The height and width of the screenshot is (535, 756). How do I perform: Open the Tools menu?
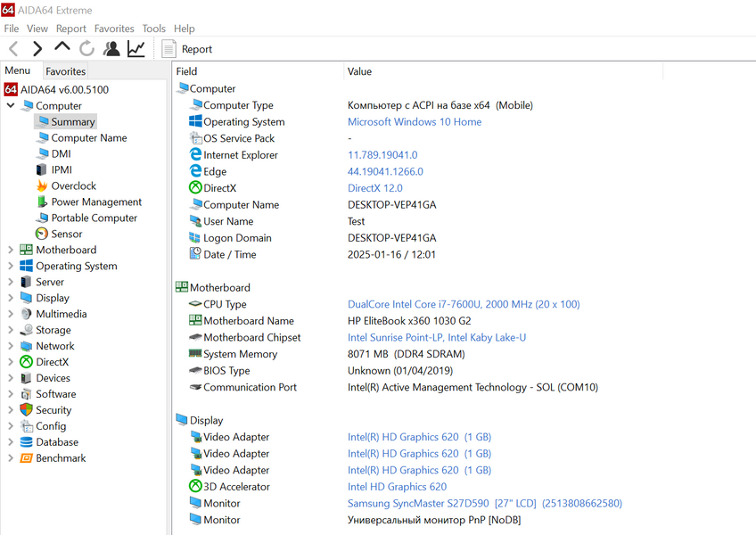pos(154,29)
